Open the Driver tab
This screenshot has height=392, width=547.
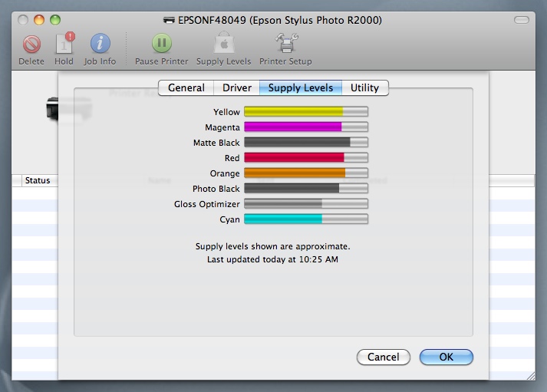[237, 88]
